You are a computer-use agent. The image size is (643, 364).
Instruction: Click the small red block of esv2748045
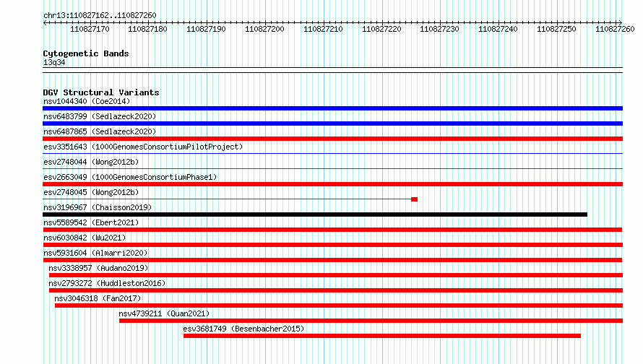click(414, 199)
